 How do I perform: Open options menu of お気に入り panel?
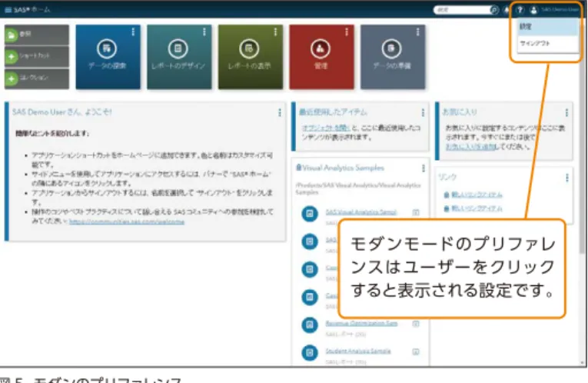tap(566, 112)
